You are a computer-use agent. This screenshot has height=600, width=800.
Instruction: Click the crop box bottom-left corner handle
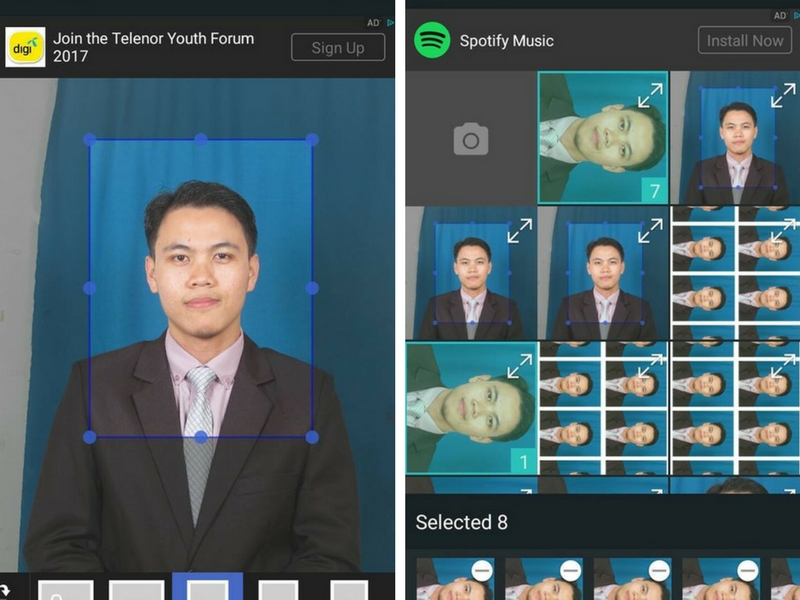point(89,437)
